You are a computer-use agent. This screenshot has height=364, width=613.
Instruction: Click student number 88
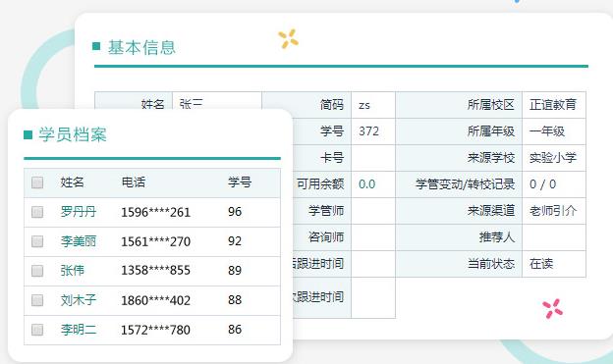click(x=235, y=300)
